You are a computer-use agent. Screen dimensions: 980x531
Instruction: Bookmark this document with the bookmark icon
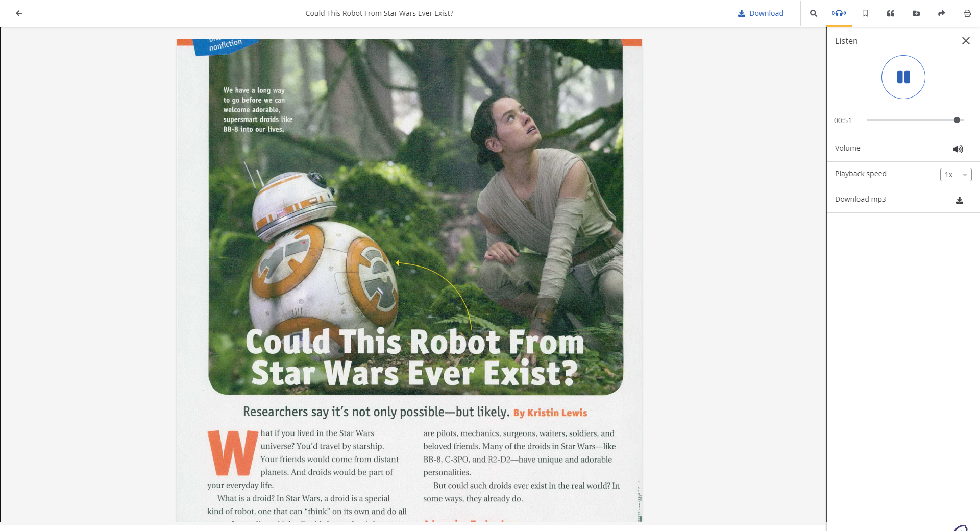point(865,13)
